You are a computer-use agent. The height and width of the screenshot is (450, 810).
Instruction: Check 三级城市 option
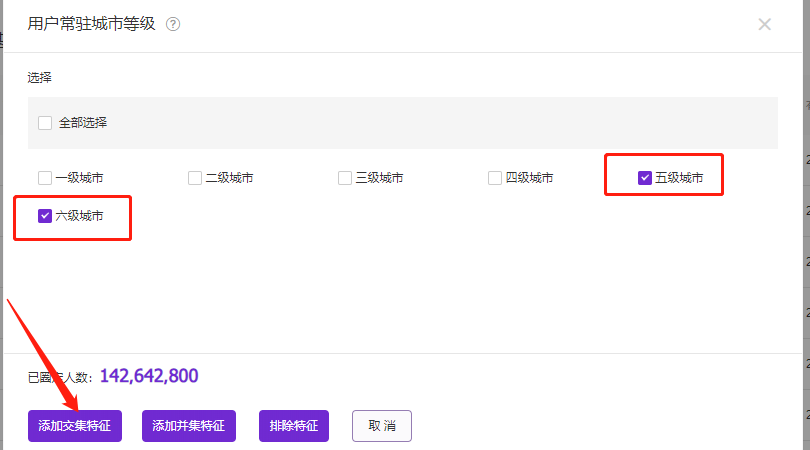point(345,178)
